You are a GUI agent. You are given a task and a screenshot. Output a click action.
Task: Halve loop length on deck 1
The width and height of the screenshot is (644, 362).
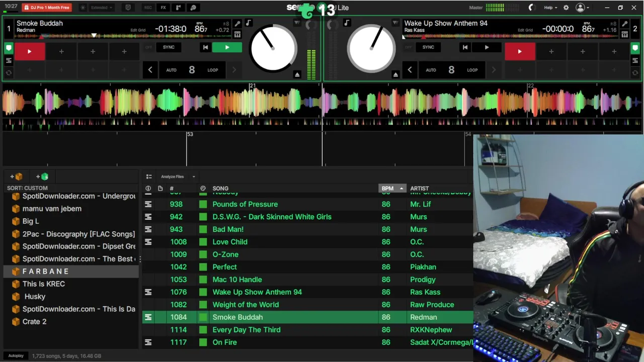(150, 70)
